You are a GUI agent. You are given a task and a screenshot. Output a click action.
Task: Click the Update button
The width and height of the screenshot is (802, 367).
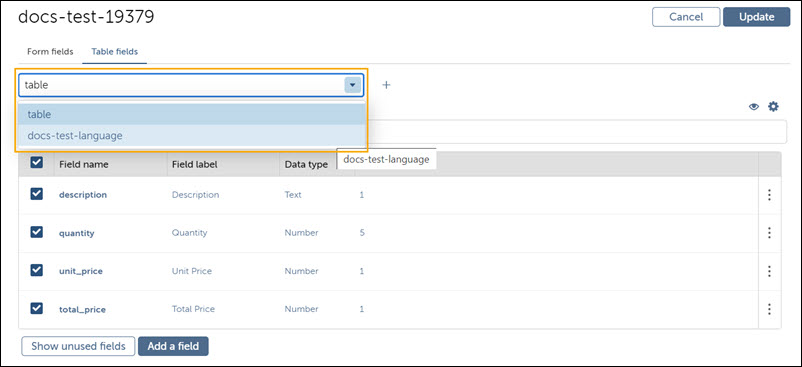pos(756,17)
